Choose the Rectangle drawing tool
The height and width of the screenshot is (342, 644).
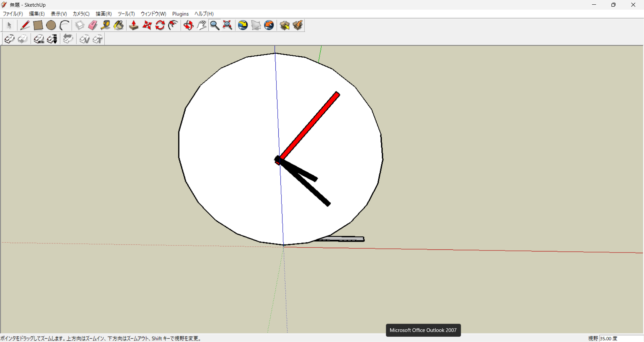point(38,25)
